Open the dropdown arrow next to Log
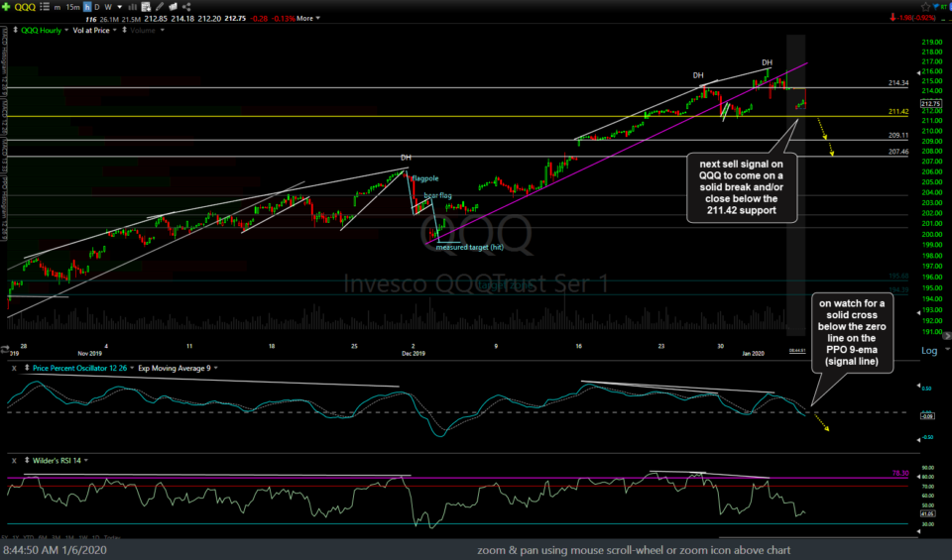The image size is (952, 560). coord(946,350)
